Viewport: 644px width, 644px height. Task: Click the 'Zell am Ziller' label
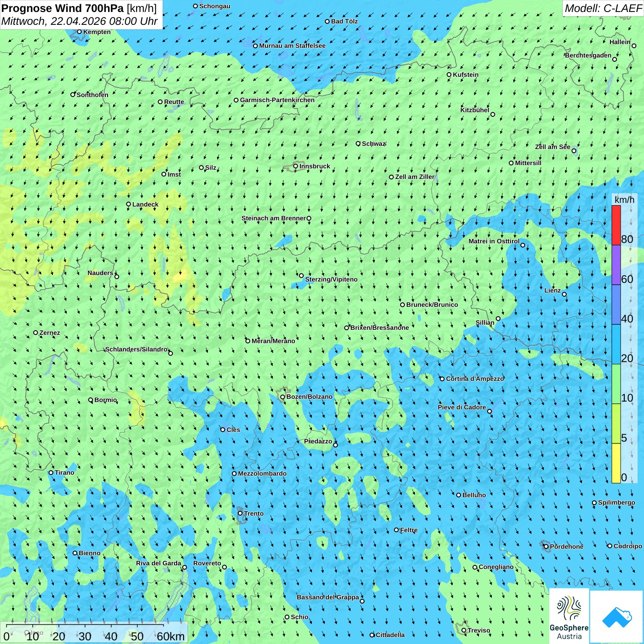pos(415,177)
